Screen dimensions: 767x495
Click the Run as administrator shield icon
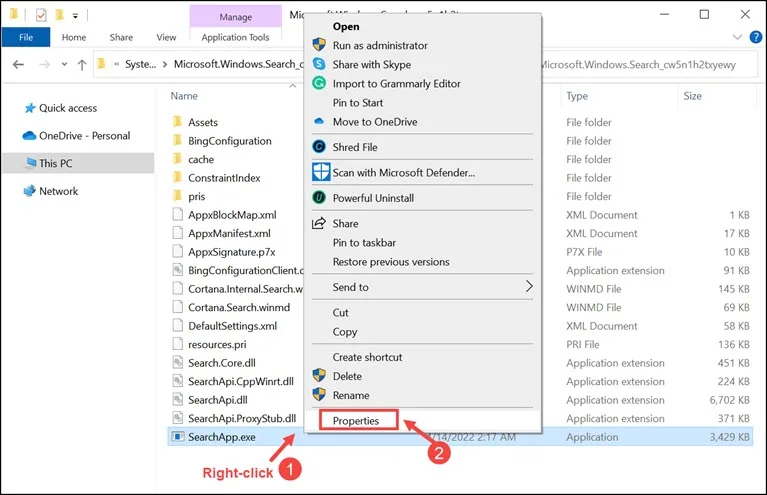click(x=319, y=45)
